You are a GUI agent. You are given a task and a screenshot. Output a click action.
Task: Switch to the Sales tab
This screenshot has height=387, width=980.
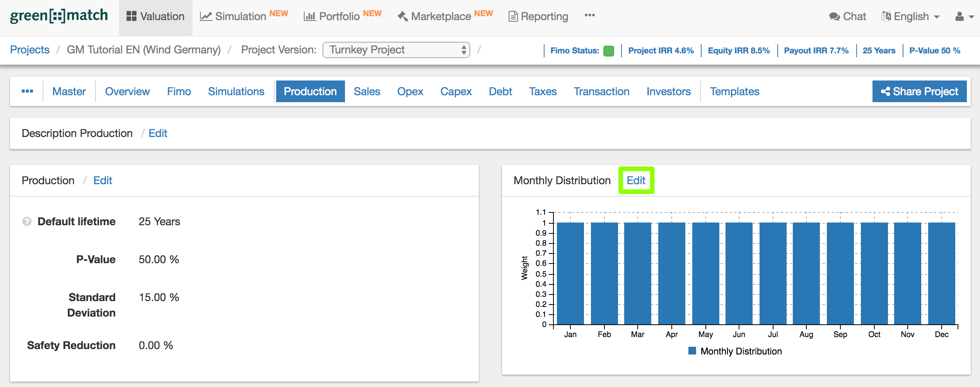(367, 91)
